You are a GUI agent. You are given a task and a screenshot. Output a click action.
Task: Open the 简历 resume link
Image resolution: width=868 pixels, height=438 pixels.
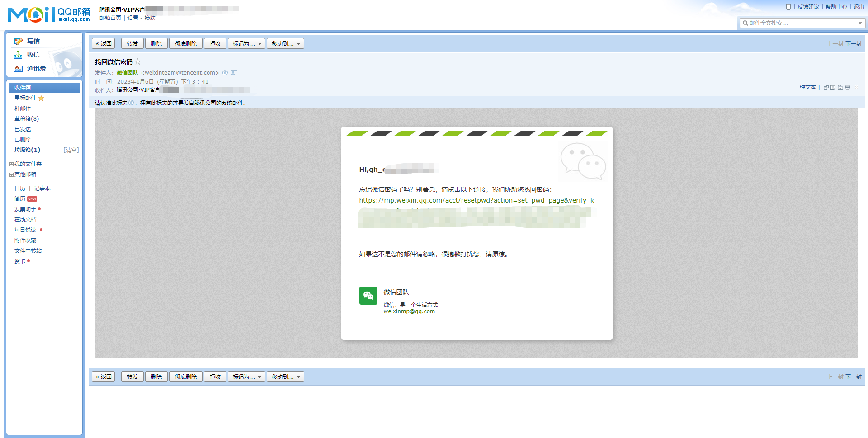20,199
